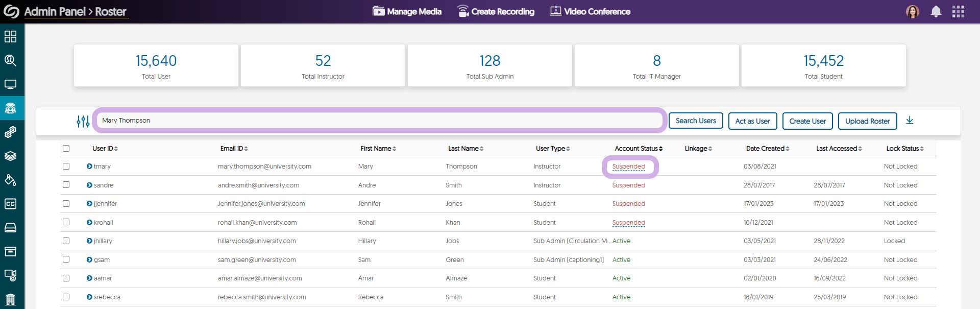The width and height of the screenshot is (980, 309).
Task: Click the notification bell icon
Action: tap(936, 12)
